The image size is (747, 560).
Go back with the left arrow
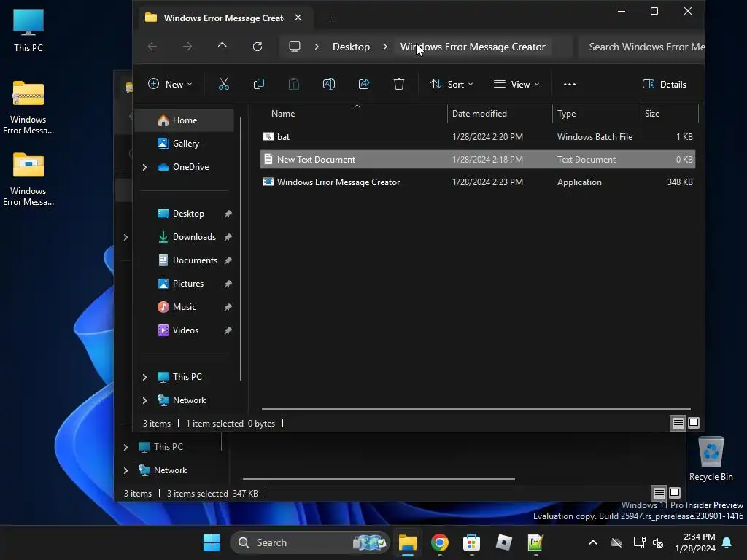tap(152, 47)
